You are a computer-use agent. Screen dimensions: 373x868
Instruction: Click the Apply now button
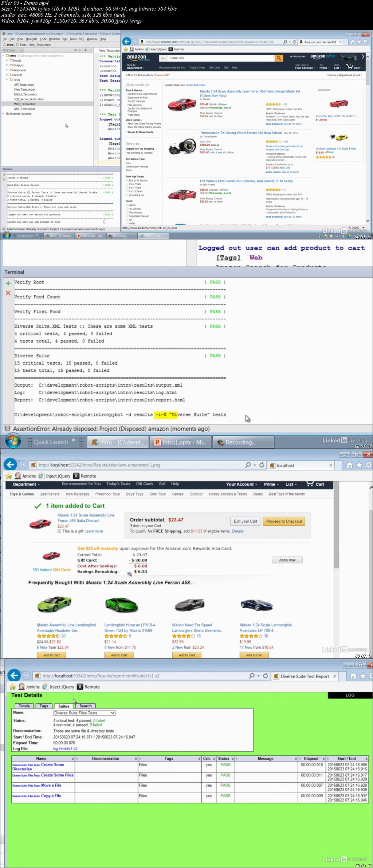point(287,560)
